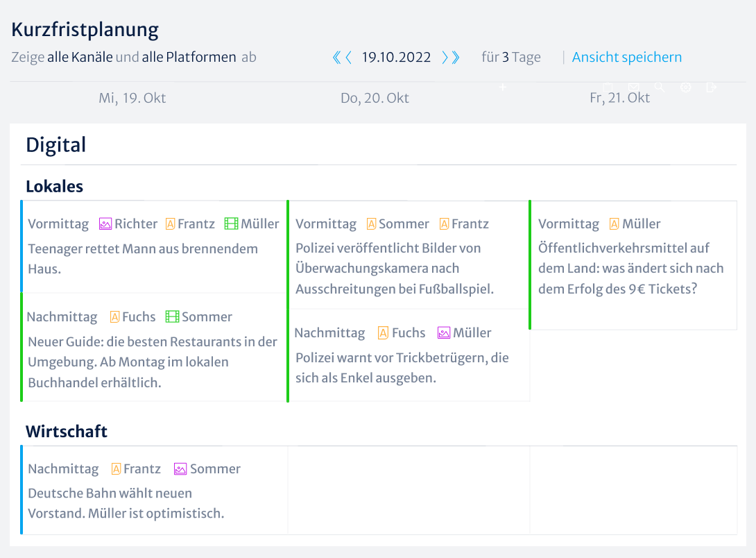This screenshot has height=558, width=756.
Task: Open the settings gear icon
Action: 686,87
